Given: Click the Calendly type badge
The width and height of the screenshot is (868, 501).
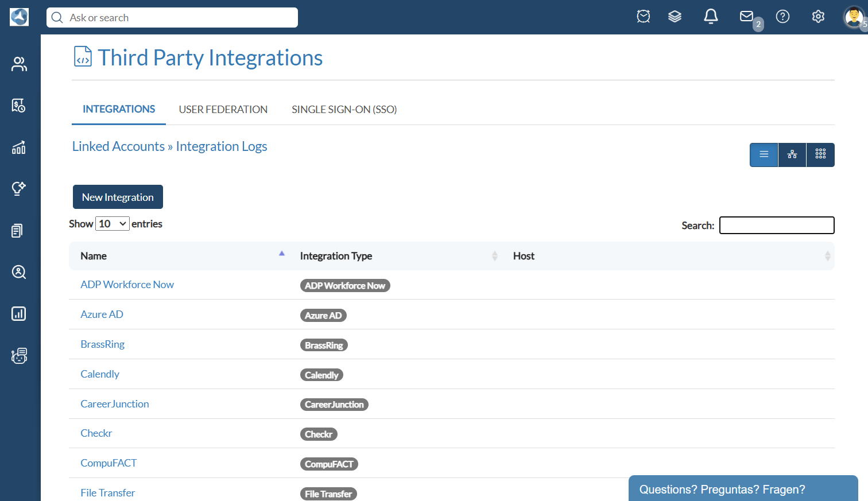Looking at the screenshot, I should click(321, 375).
